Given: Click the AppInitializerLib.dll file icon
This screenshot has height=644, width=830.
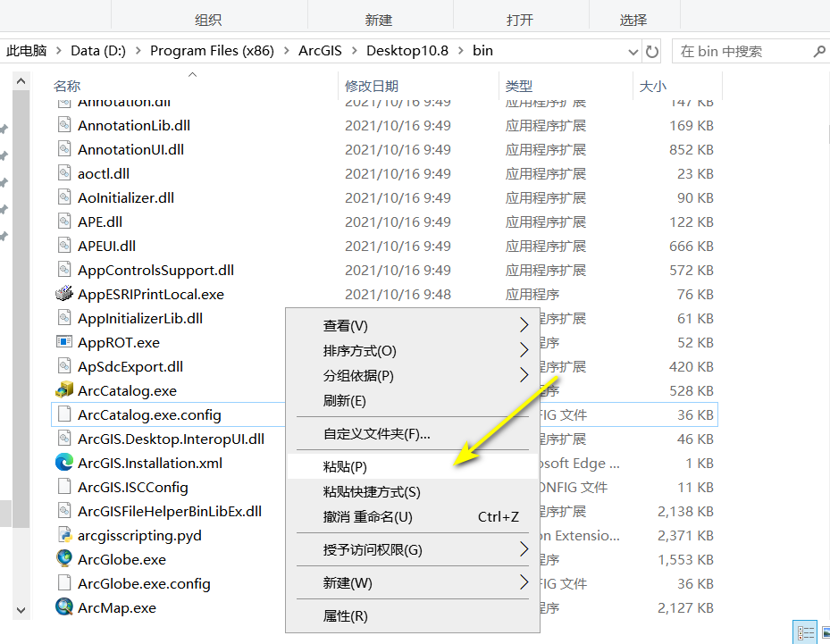Looking at the screenshot, I should click(x=64, y=317).
